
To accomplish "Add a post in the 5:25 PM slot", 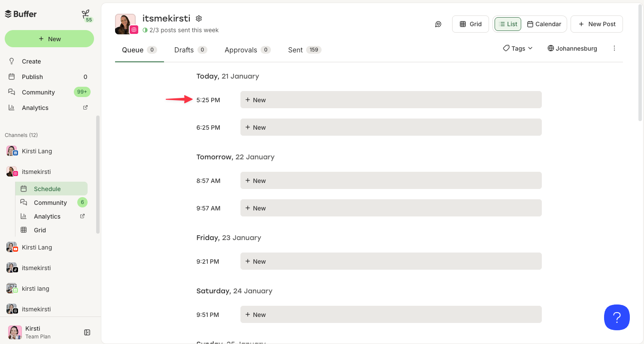I will click(391, 100).
